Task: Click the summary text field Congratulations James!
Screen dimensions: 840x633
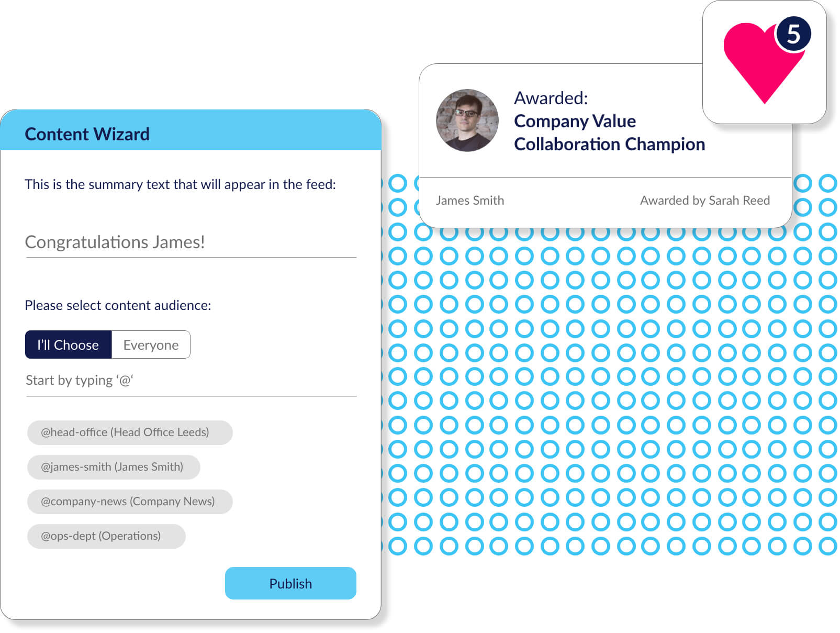Action: (x=191, y=242)
